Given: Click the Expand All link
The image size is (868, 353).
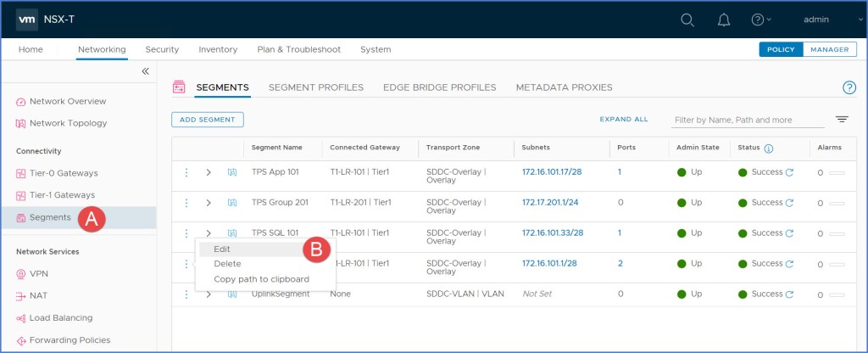Looking at the screenshot, I should click(623, 120).
